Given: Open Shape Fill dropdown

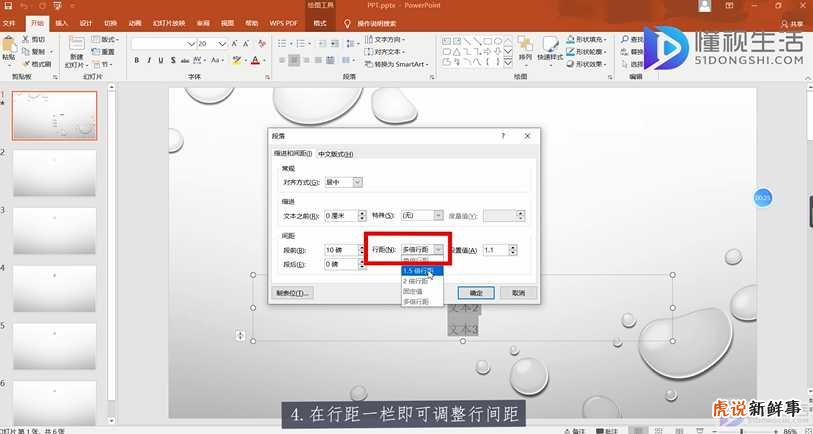Looking at the screenshot, I should pos(586,39).
